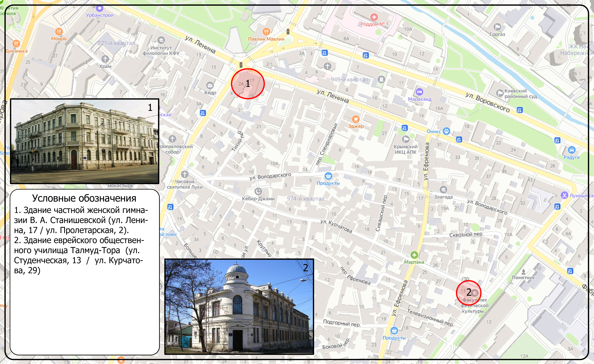The width and height of the screenshot is (594, 364).
Task: Select the Мараканд hotel icon
Action: click(x=419, y=92)
